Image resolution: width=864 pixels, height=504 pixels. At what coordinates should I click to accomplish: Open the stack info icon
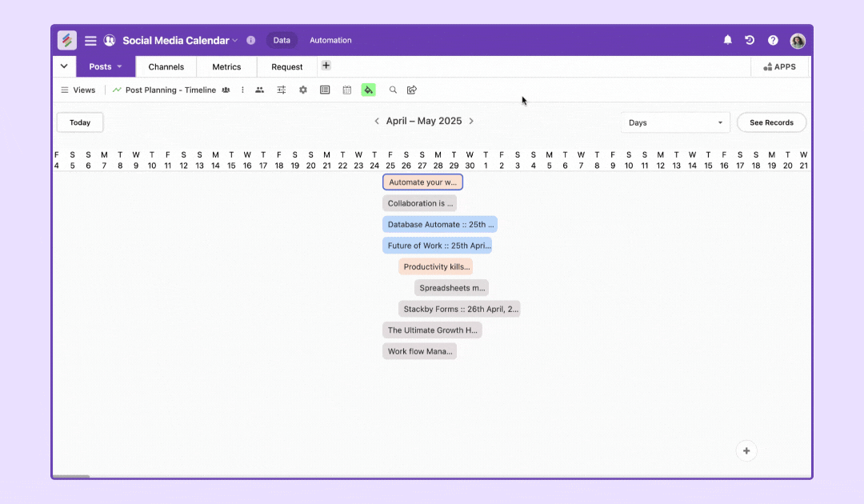click(x=250, y=40)
